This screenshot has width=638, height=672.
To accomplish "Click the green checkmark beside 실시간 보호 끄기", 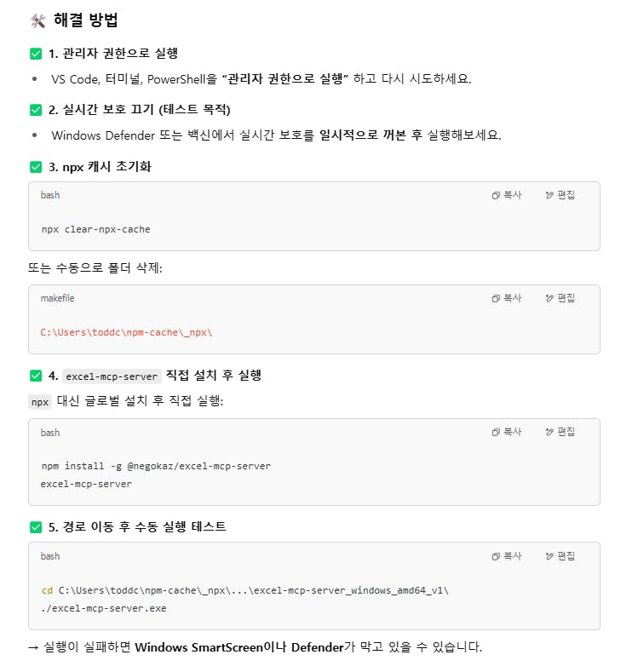I will point(36,110).
